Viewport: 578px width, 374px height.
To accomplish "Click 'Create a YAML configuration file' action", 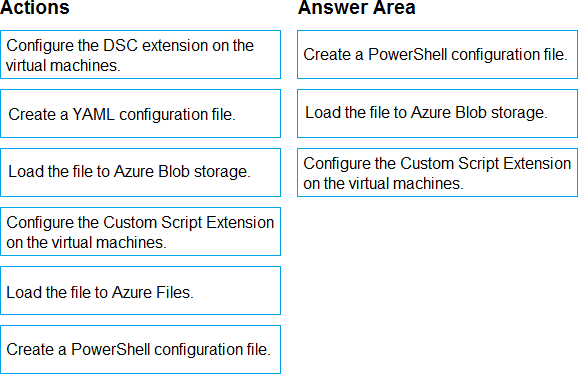I will (x=140, y=113).
